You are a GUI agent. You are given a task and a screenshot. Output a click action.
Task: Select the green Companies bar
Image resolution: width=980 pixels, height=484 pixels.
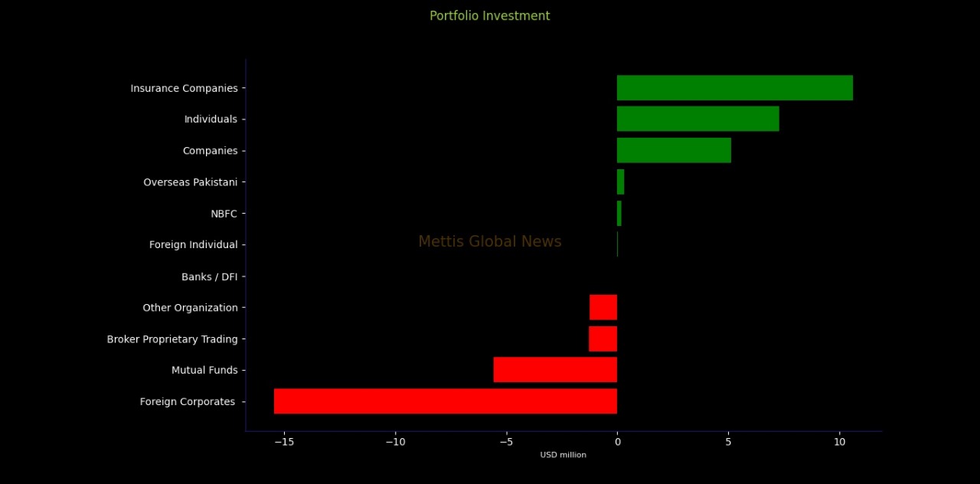click(674, 150)
